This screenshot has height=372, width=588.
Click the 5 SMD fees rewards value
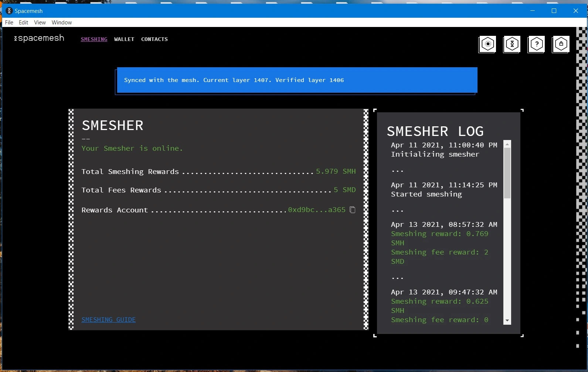345,190
